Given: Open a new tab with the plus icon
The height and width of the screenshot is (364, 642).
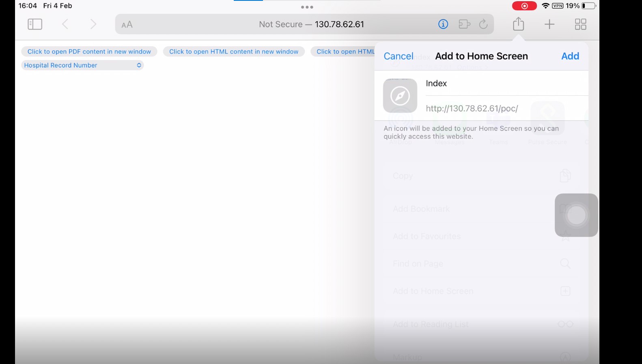Looking at the screenshot, I should [549, 24].
